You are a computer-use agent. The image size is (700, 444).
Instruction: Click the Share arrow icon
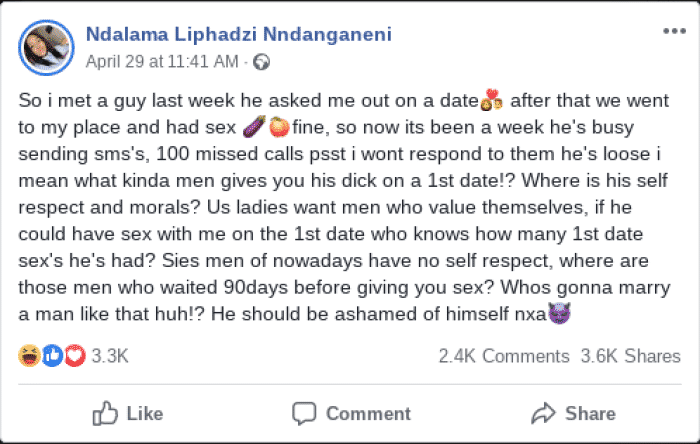pos(544,413)
